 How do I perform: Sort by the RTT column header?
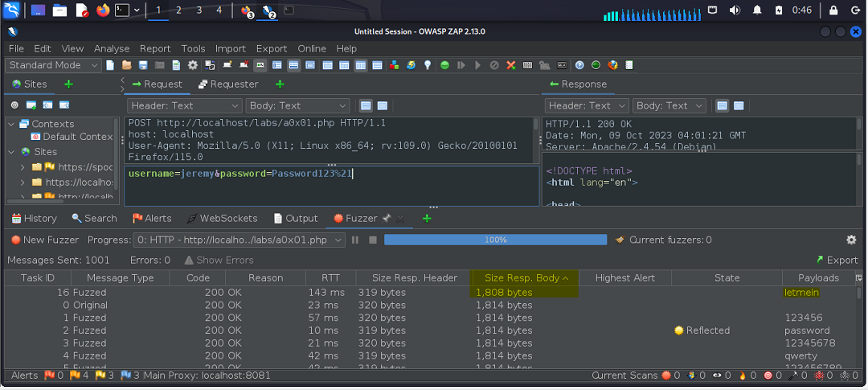330,278
